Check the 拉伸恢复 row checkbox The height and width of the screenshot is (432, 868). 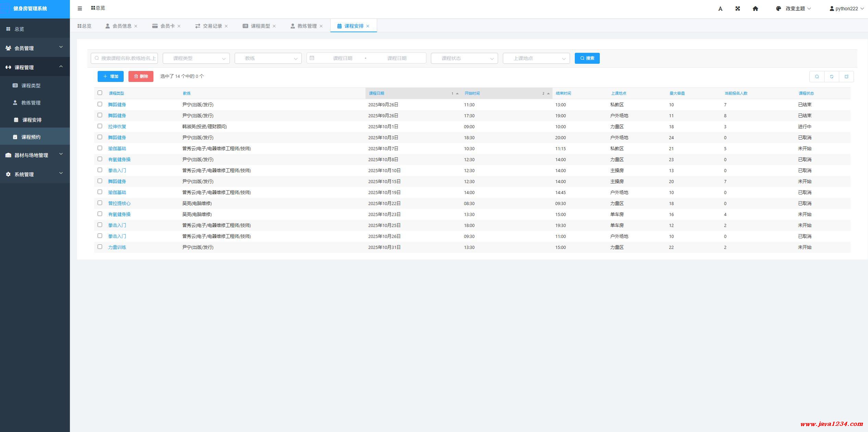pyautogui.click(x=100, y=126)
